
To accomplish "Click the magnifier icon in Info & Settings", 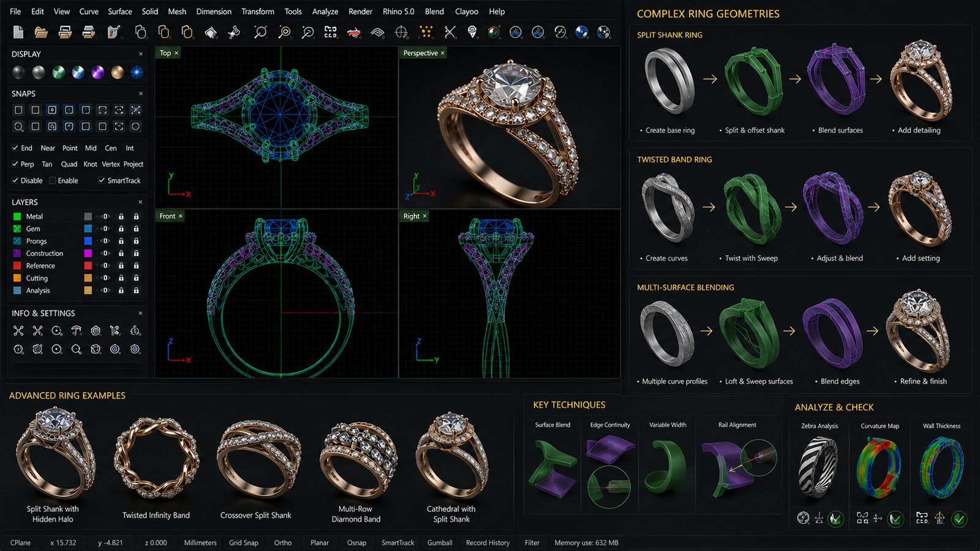I will click(x=76, y=349).
